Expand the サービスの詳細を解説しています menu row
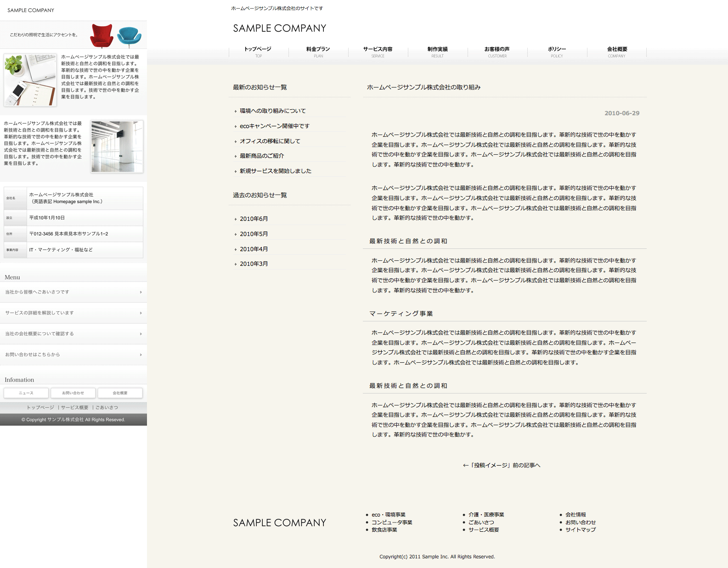The width and height of the screenshot is (728, 568). tap(73, 313)
